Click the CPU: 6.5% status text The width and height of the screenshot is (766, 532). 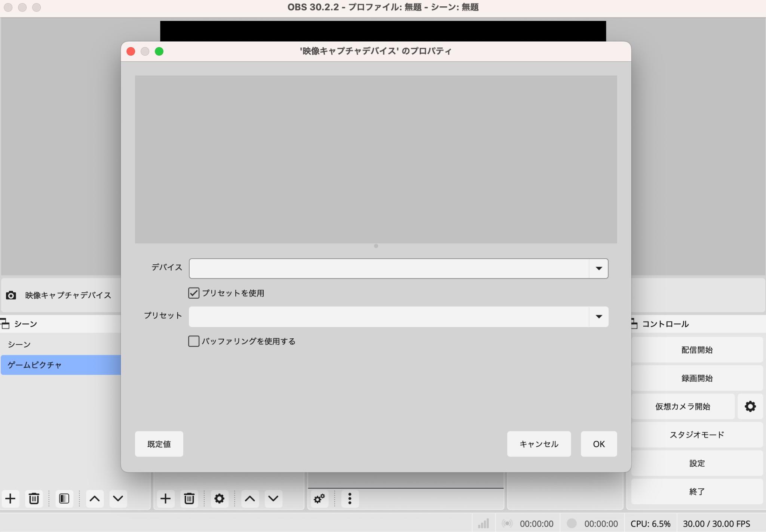tap(650, 524)
